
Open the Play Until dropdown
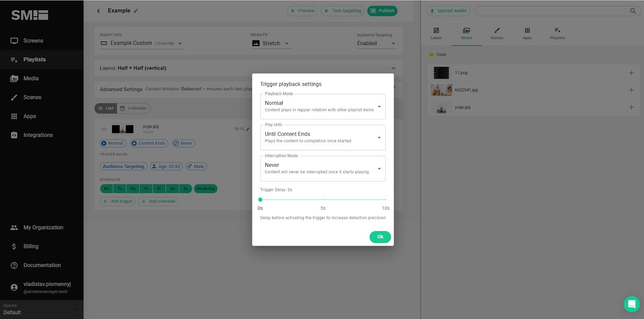(x=323, y=138)
